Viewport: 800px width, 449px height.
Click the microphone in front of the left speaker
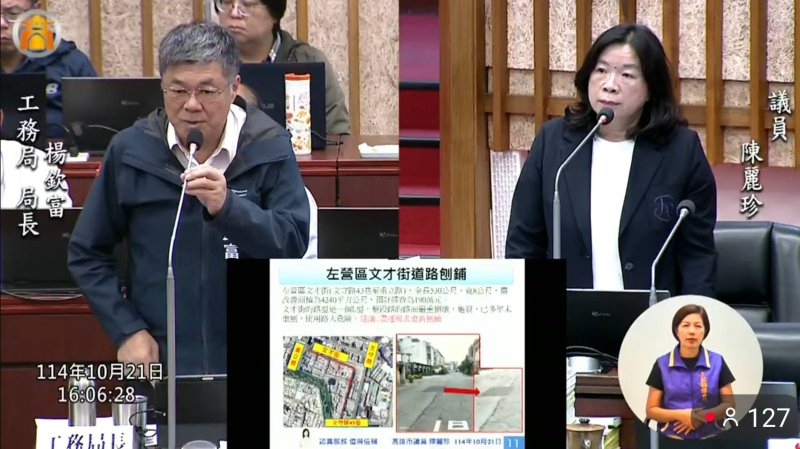pos(194,141)
